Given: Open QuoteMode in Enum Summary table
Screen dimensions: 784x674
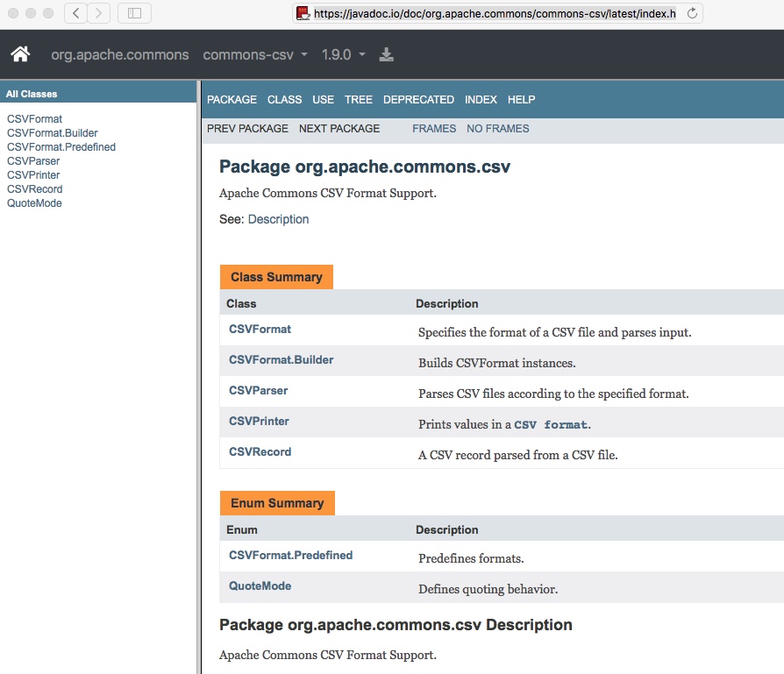Looking at the screenshot, I should [260, 585].
